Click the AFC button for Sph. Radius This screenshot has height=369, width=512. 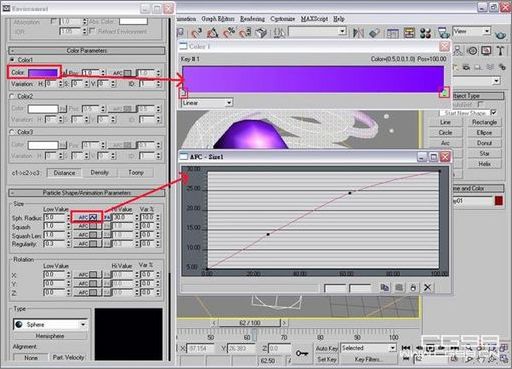(x=87, y=217)
